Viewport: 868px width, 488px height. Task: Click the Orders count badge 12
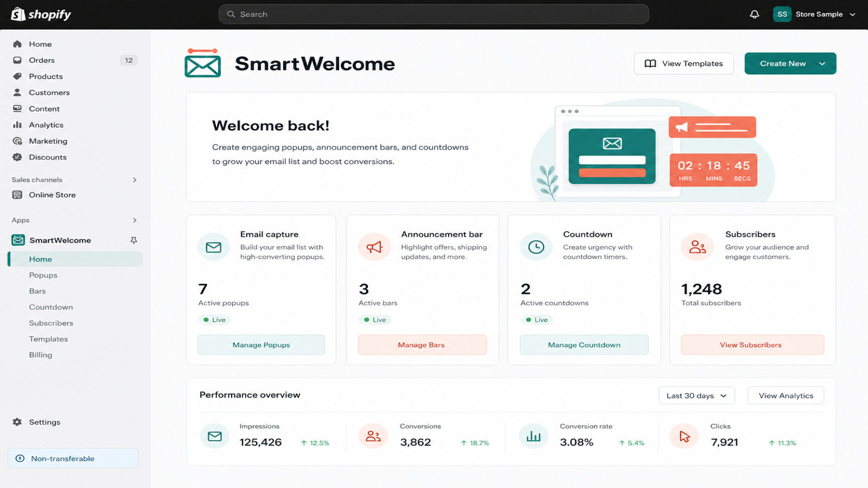pos(129,60)
